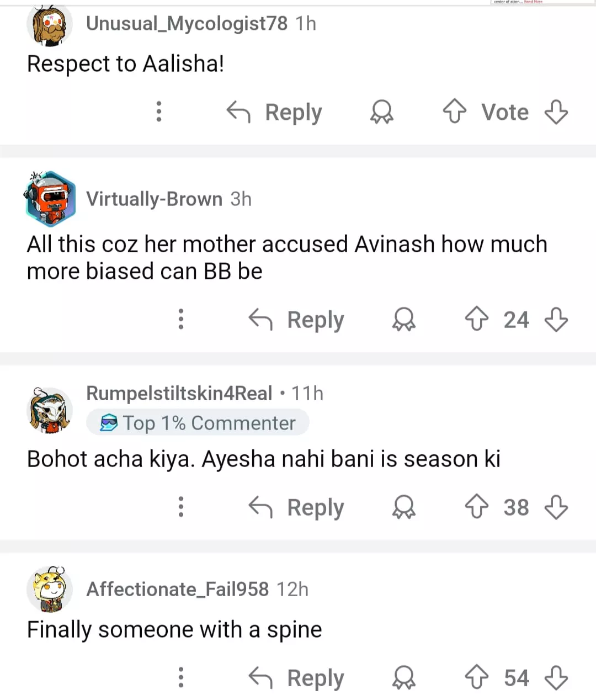Award Virtually-Brown's comment

click(x=403, y=319)
